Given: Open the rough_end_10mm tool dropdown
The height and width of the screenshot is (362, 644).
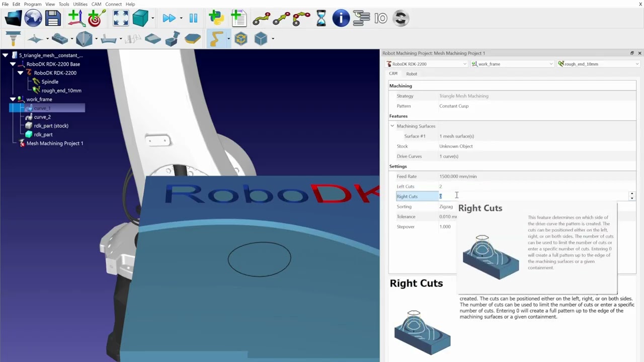Looking at the screenshot, I should coord(599,64).
